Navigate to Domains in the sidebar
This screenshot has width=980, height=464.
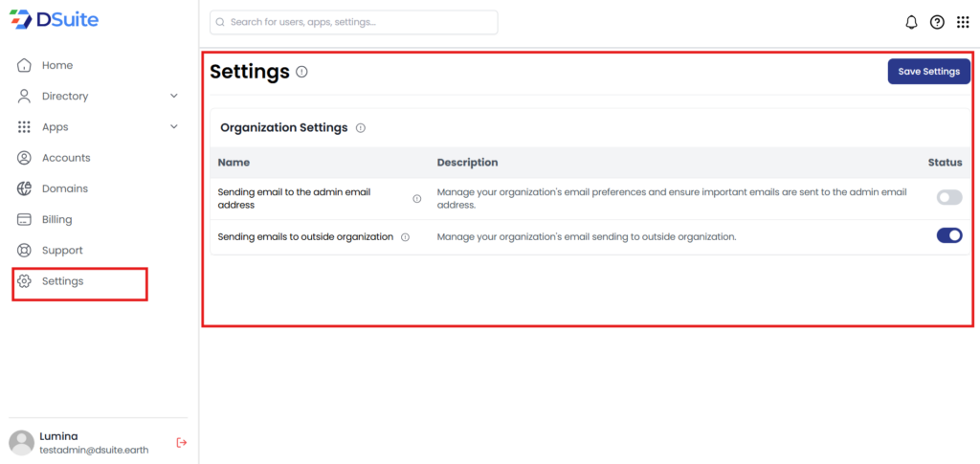64,188
